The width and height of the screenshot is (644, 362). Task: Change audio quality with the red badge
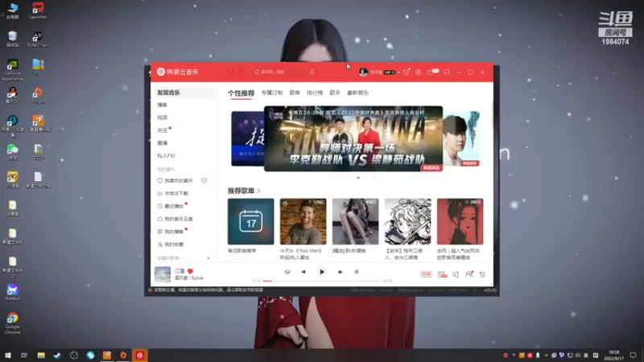[426, 274]
